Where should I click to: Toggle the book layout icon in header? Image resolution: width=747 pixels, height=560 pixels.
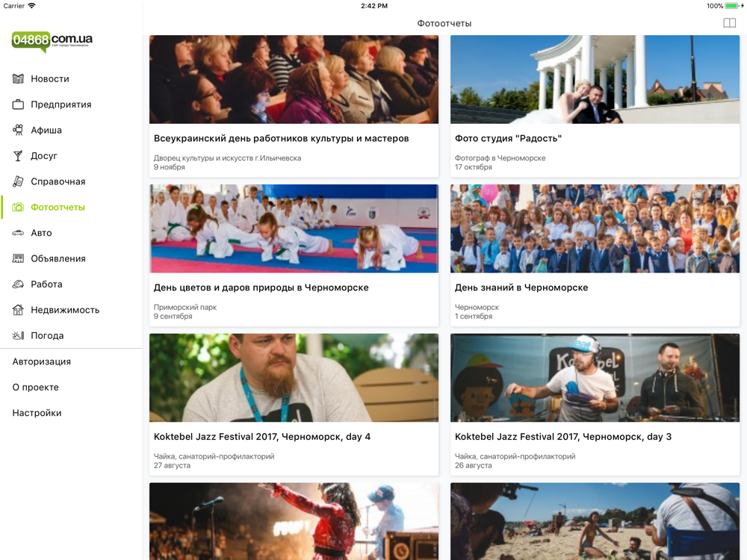point(729,23)
